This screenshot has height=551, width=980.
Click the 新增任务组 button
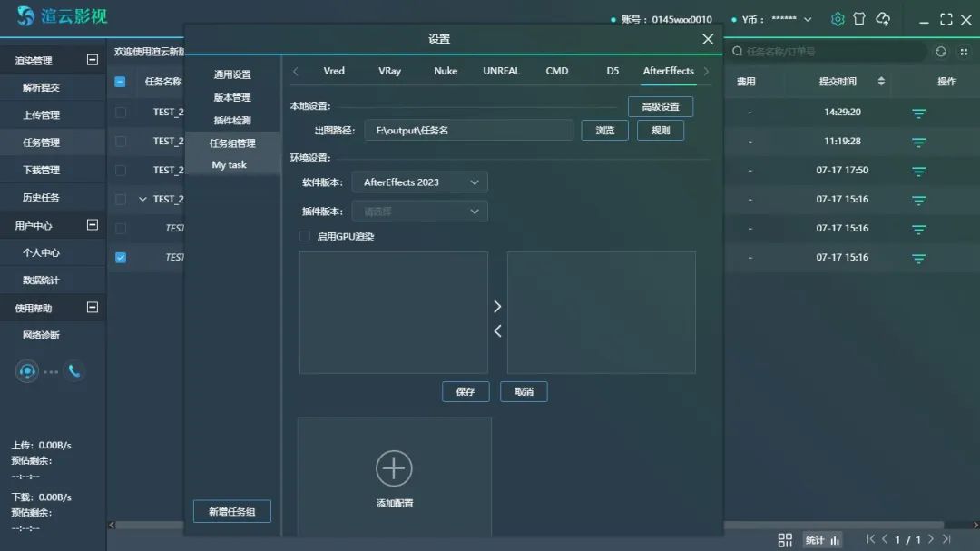(x=232, y=512)
